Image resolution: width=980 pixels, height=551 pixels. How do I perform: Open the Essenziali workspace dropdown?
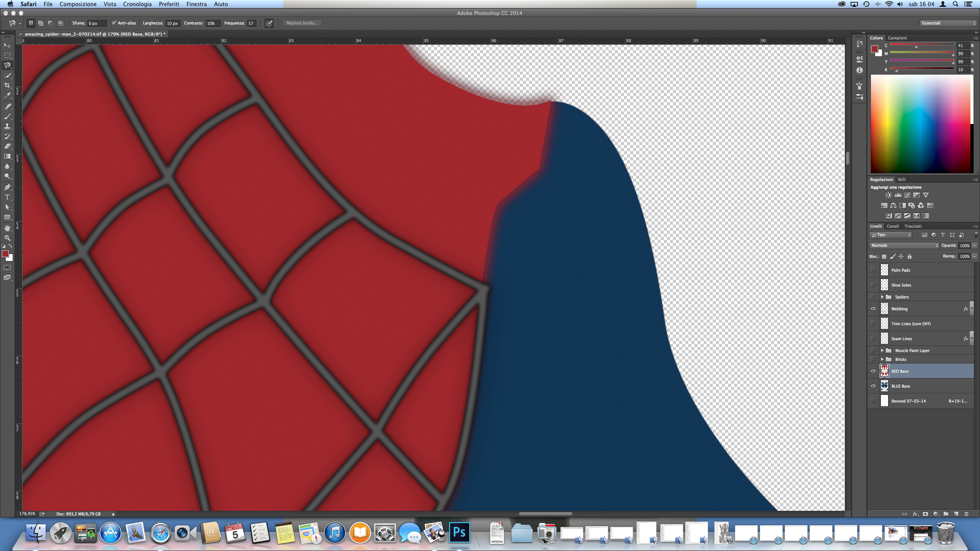tap(948, 23)
